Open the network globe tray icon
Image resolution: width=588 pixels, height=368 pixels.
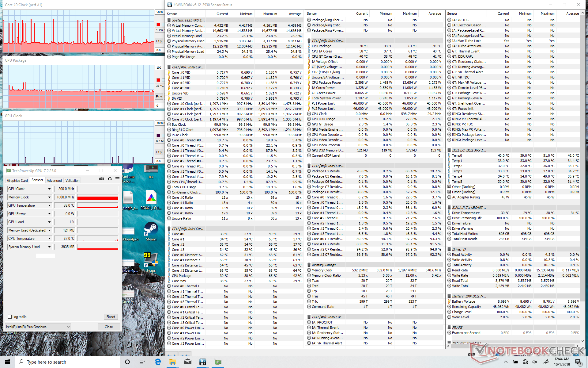point(525,362)
